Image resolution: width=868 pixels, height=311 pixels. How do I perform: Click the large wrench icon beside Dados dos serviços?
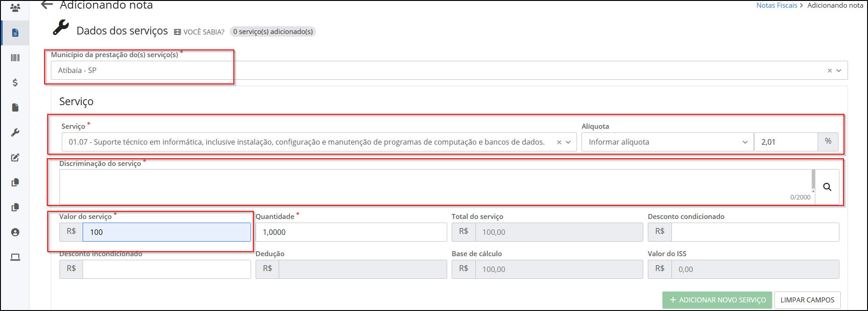[x=61, y=28]
